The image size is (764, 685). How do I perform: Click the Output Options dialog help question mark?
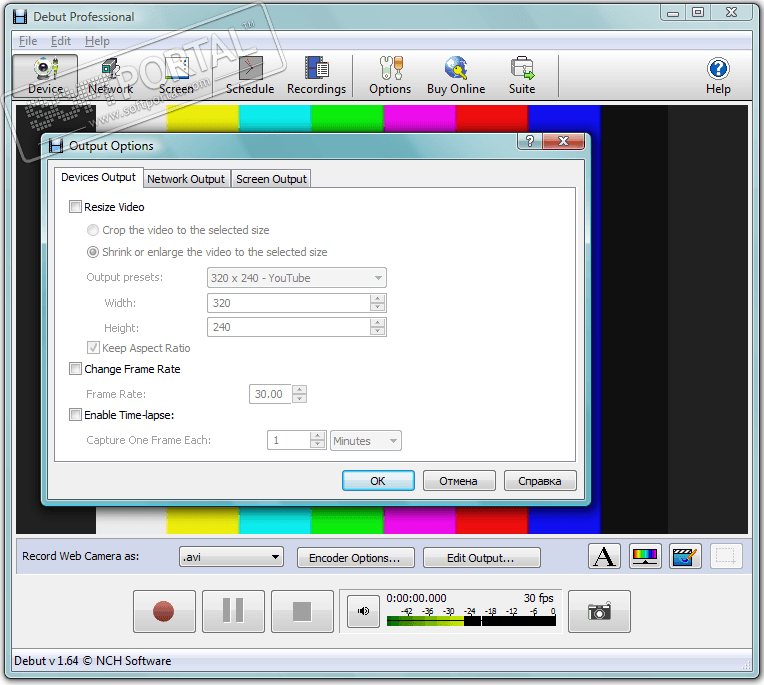(x=530, y=141)
